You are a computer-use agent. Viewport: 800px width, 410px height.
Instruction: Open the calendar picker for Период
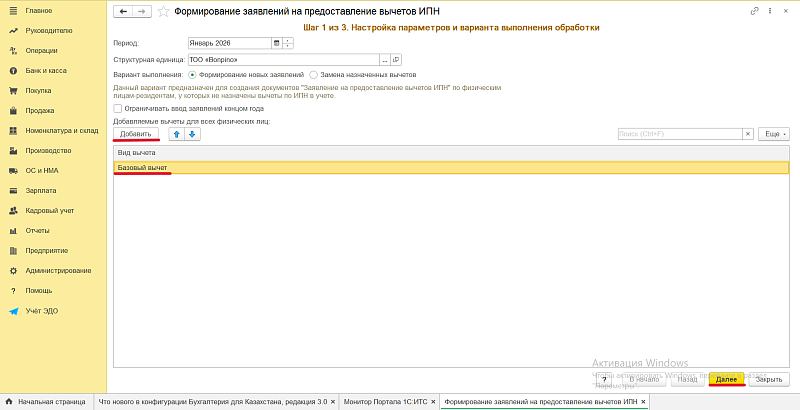click(x=276, y=44)
